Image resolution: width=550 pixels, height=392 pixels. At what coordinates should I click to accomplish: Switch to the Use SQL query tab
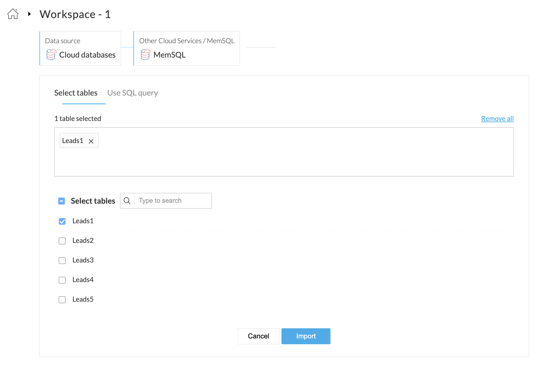tap(133, 93)
